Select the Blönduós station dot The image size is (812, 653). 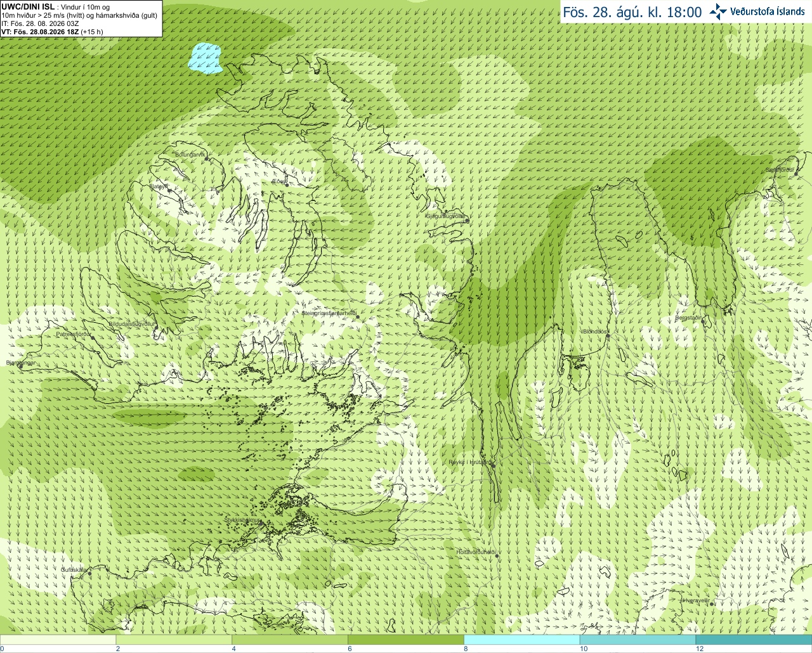[x=607, y=337]
